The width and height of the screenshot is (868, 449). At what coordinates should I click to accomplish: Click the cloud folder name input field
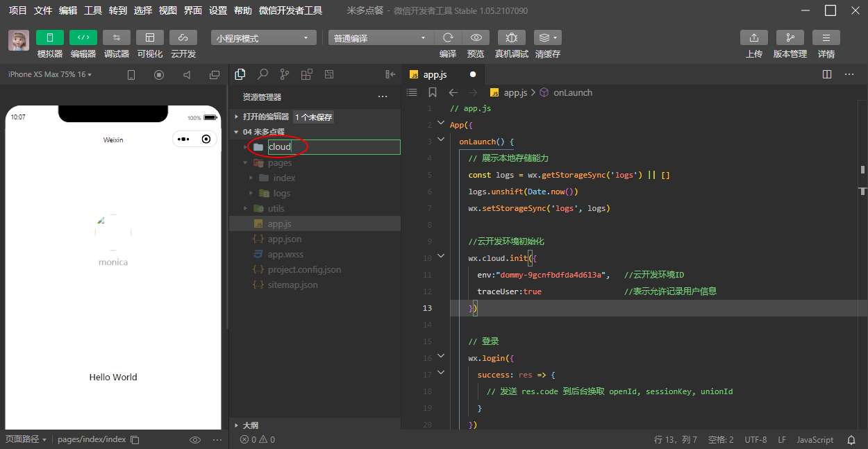[333, 147]
